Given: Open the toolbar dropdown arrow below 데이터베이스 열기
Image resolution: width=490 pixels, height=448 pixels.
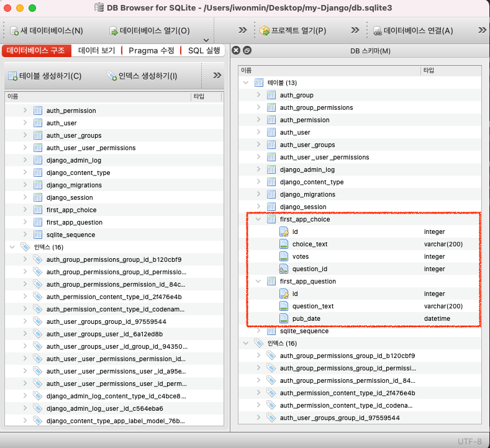Looking at the screenshot, I should click(x=206, y=40).
